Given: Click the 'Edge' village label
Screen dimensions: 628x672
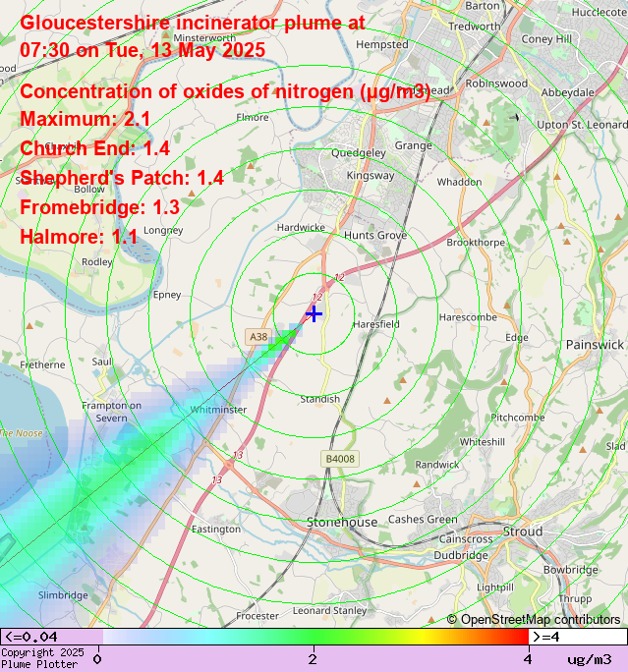Looking at the screenshot, I should (x=517, y=338).
